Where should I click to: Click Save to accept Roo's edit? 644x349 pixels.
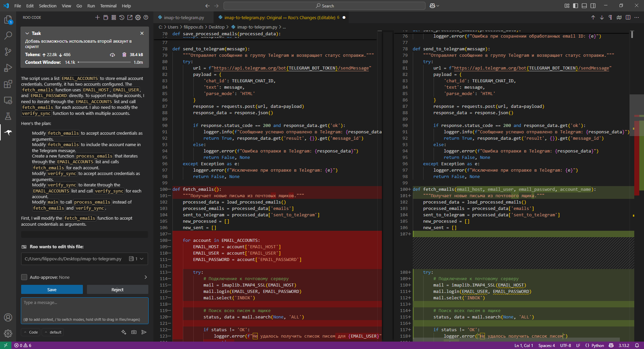(52, 290)
